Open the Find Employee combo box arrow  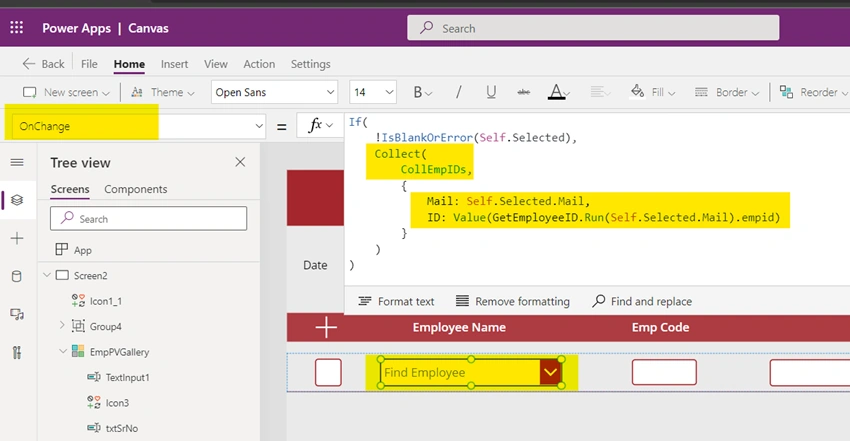(x=550, y=372)
